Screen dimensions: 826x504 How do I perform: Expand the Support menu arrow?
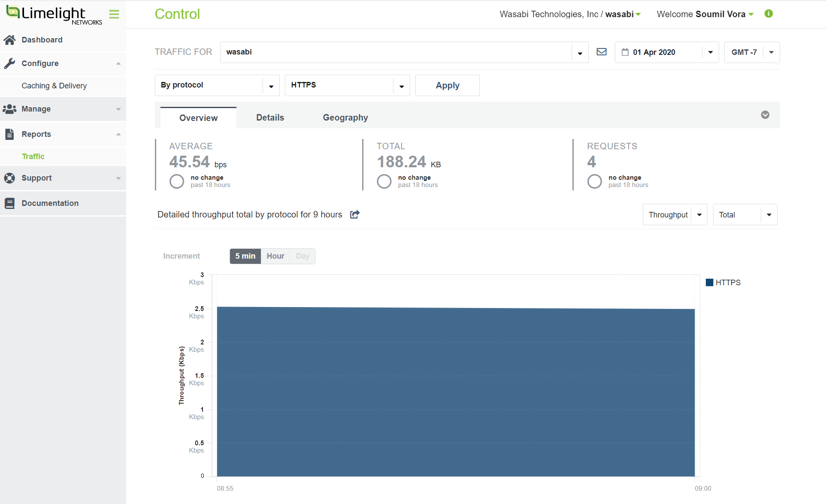pos(118,178)
